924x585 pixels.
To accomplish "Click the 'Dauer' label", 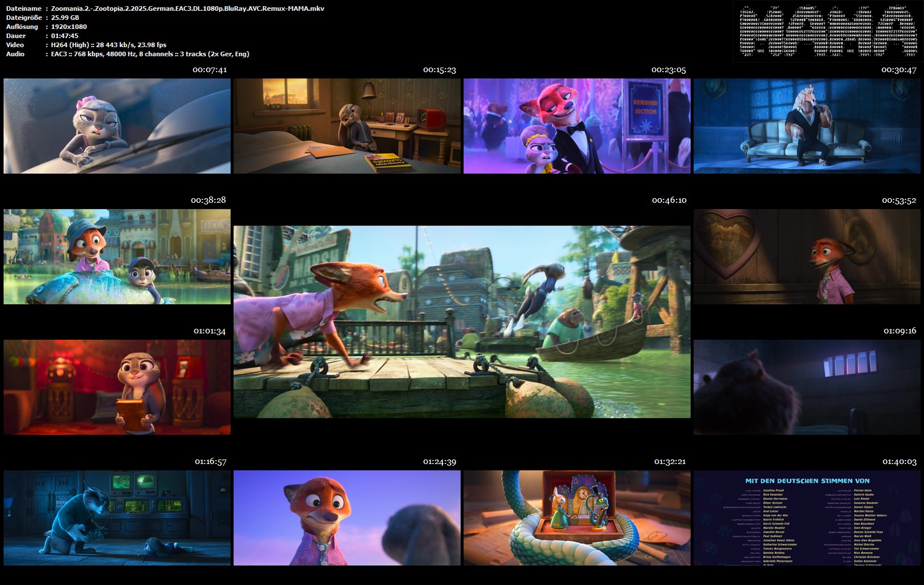I will pyautogui.click(x=16, y=36).
